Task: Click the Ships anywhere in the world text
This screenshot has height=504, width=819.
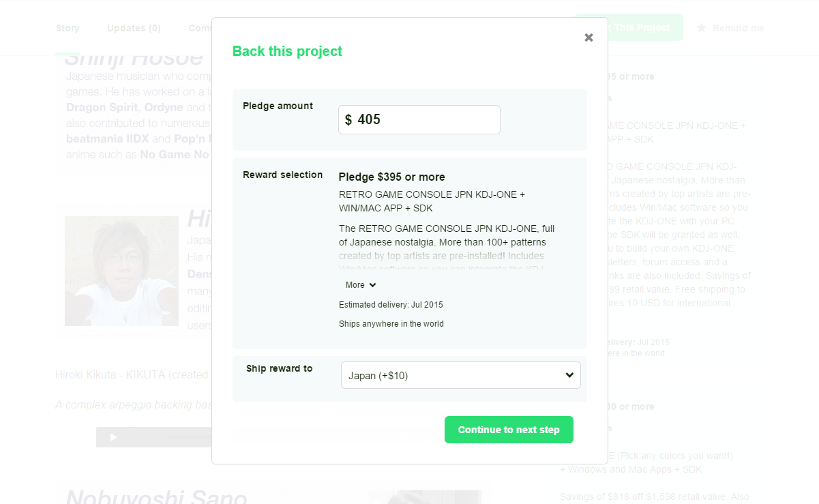Action: [391, 324]
